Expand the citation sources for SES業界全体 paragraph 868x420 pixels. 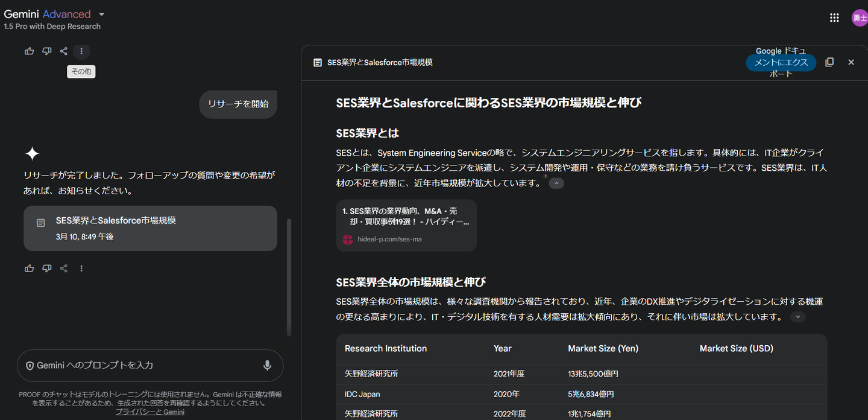tap(797, 317)
